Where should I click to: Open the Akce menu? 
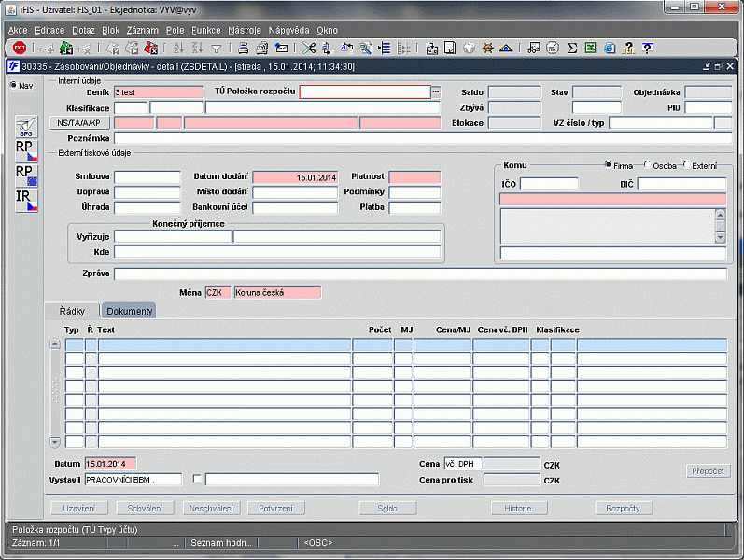18,31
